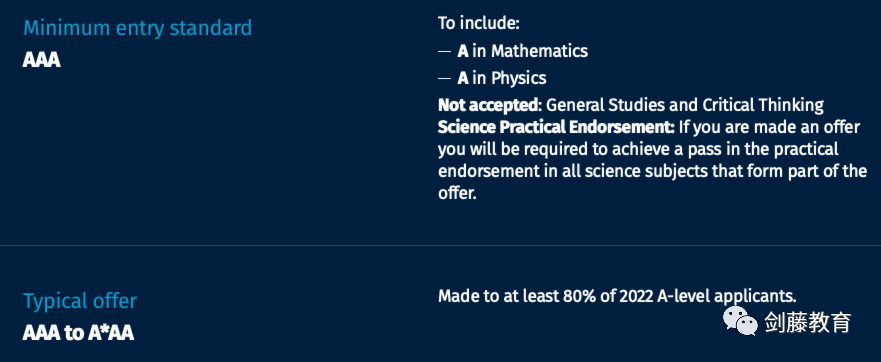The image size is (881, 362).
Task: Click the A in Physics requirement
Action: 502,78
